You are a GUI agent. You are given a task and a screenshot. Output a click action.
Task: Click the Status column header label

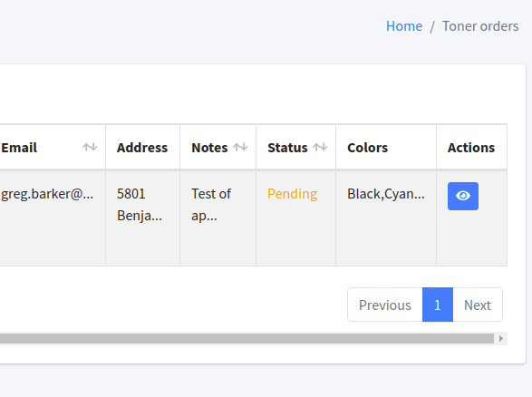click(287, 148)
